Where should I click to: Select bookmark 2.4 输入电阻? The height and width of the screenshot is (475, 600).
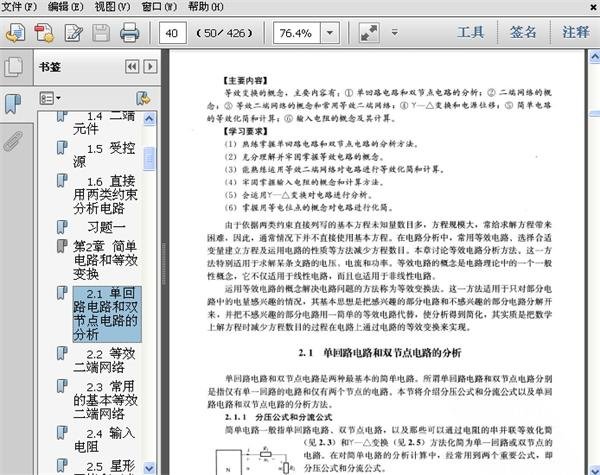(x=104, y=439)
